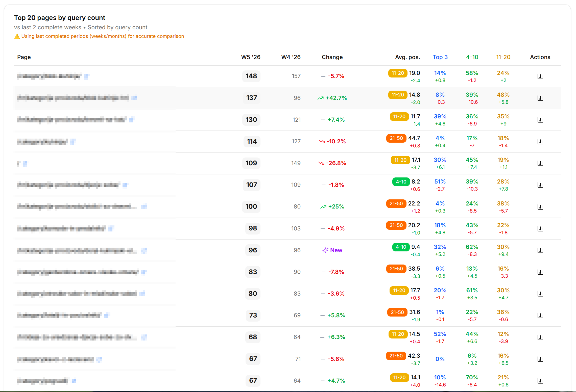This screenshot has width=576, height=392.
Task: Click the W4 '26 column header
Action: [291, 57]
